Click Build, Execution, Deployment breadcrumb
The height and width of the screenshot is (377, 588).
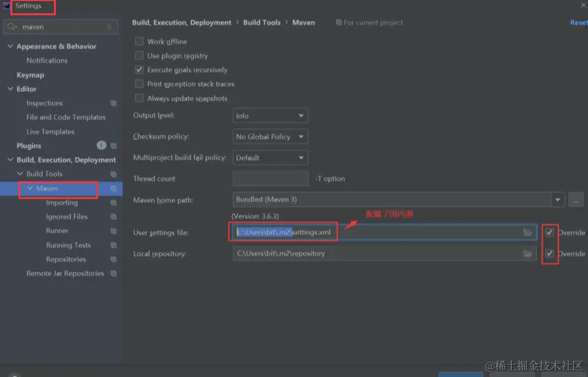pyautogui.click(x=182, y=23)
